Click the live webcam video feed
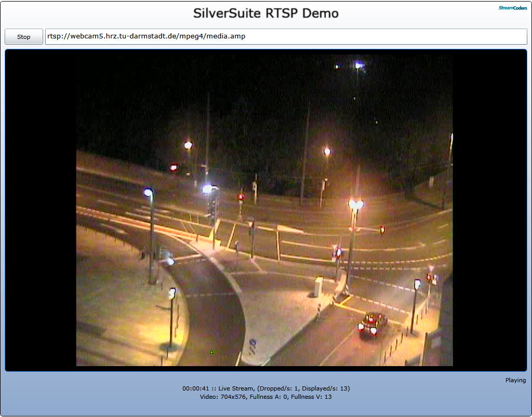 (264, 210)
